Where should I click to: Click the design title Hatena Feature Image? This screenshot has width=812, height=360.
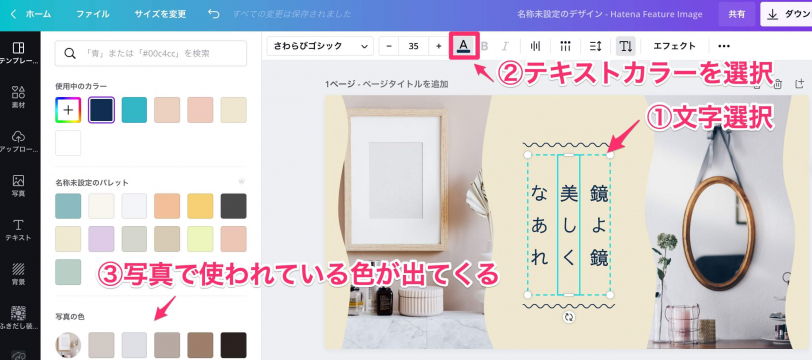tap(610, 14)
